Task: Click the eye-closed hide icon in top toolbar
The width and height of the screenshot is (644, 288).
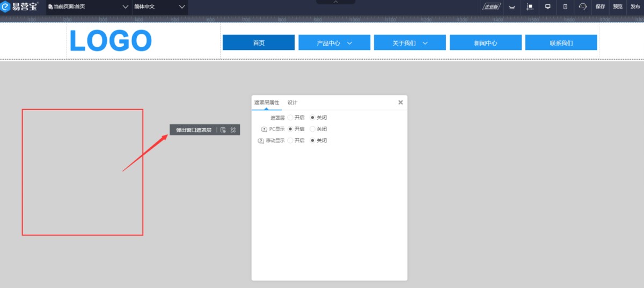Action: click(511, 7)
